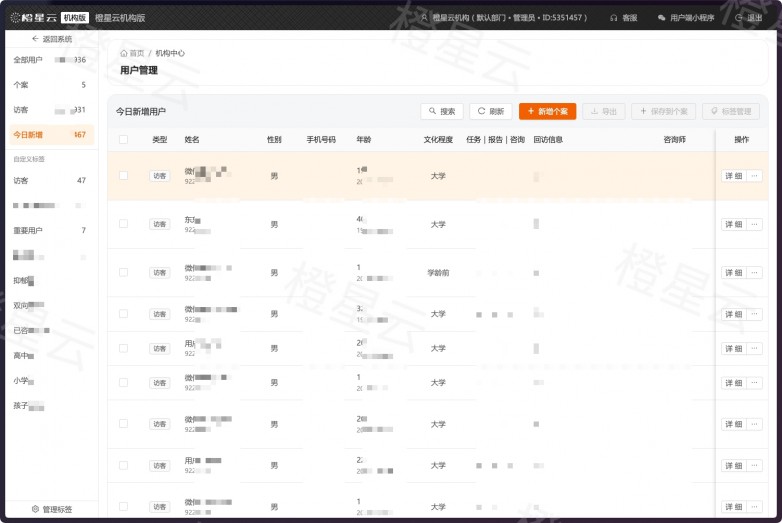Click the 橙星云 logo icon
The image size is (782, 523).
15,17
